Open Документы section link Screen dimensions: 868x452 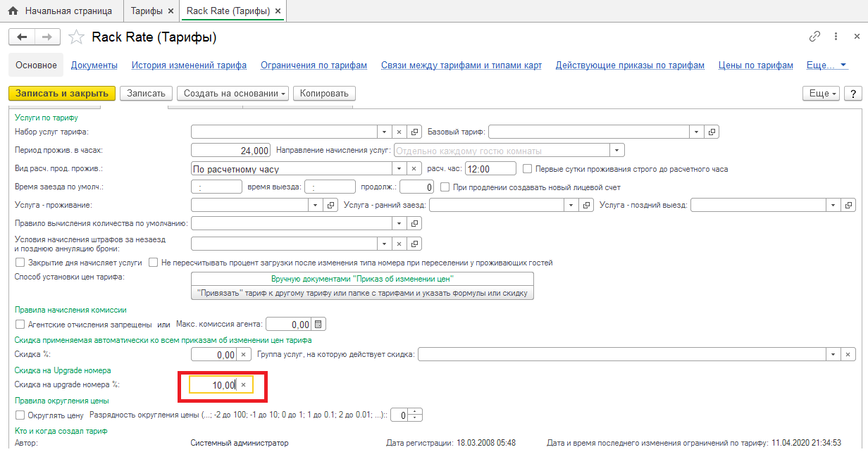coord(94,65)
